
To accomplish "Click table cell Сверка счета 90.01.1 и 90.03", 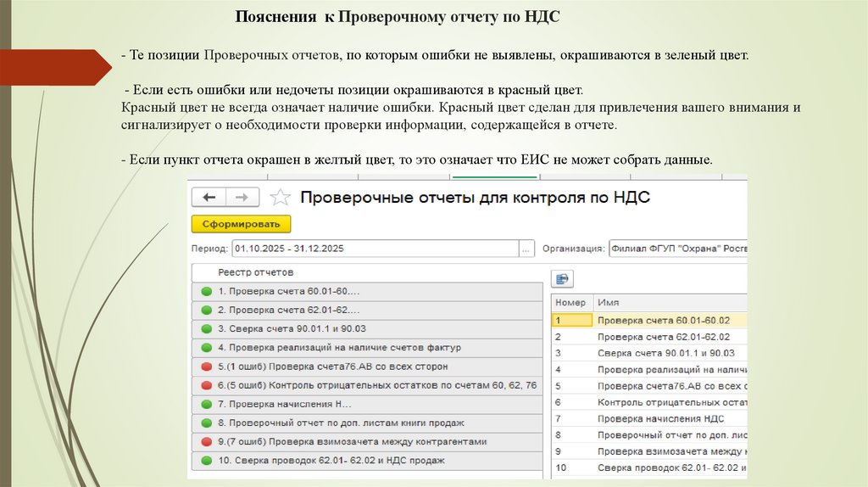I will tap(670, 353).
